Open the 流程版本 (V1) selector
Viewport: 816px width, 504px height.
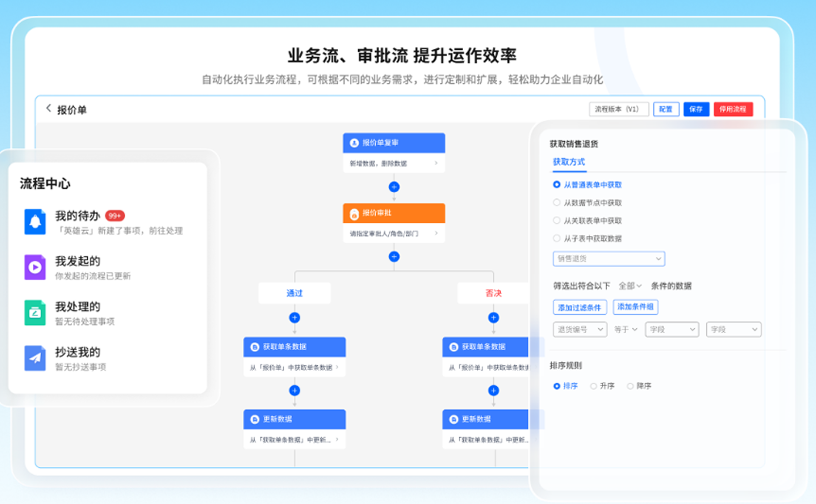pos(619,109)
